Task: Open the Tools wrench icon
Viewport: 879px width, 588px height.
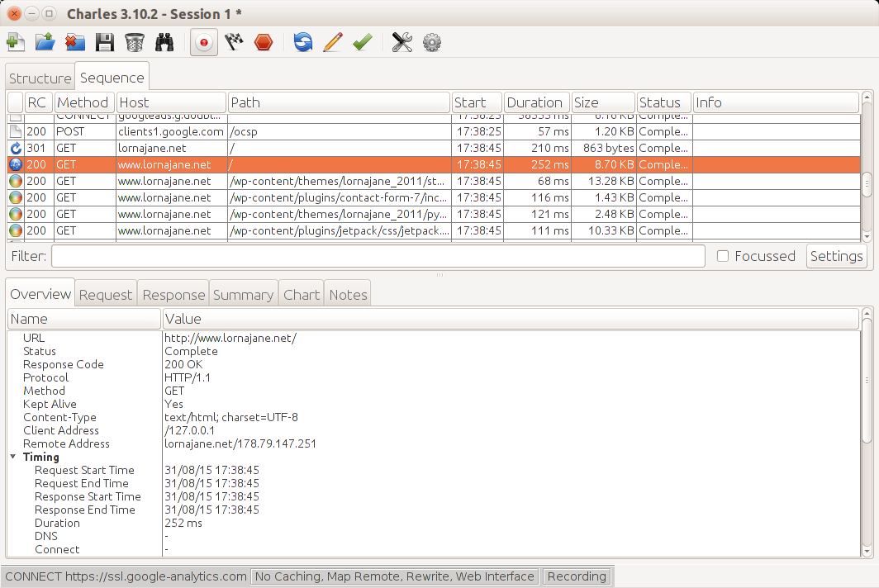Action: pos(402,42)
